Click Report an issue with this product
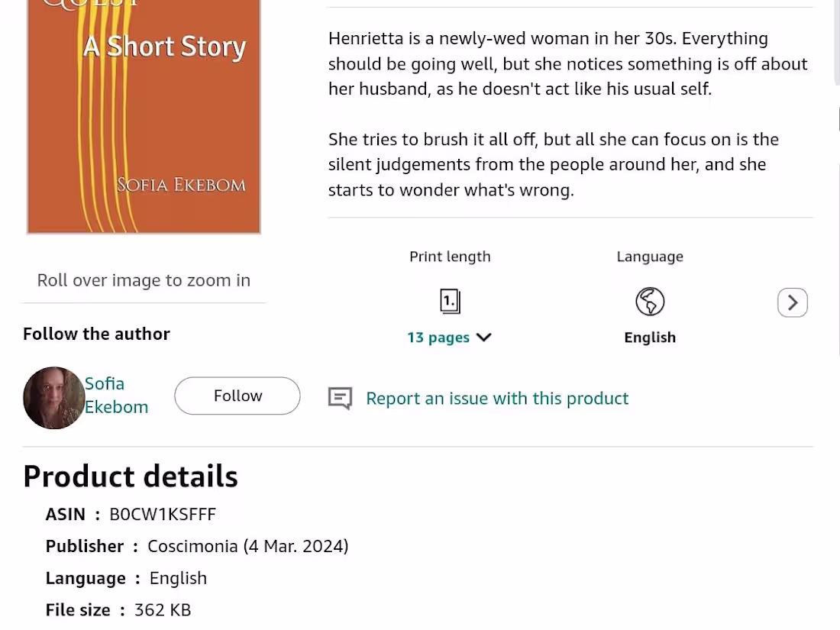This screenshot has height=630, width=840. [497, 398]
